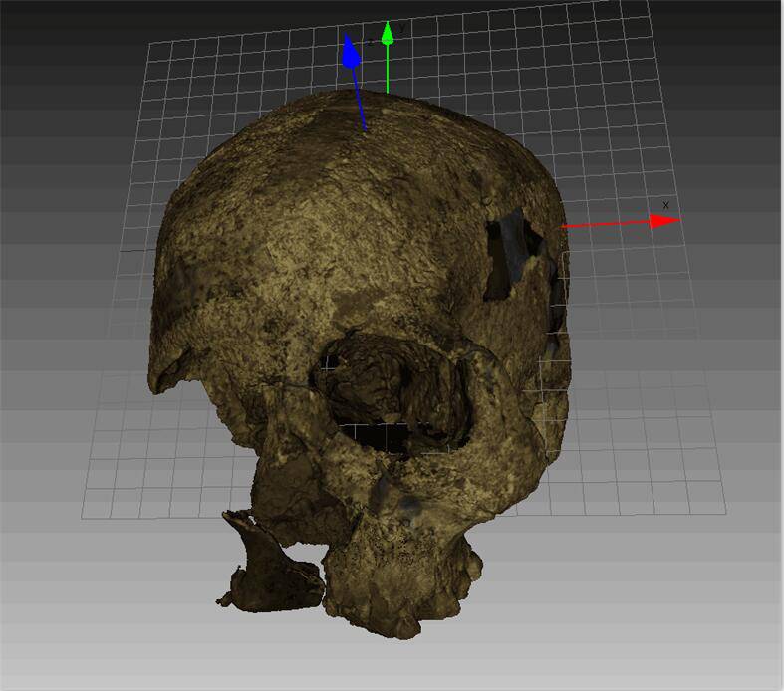Click the green Y axis arrowhead
Image resolution: width=784 pixels, height=691 pixels.
tap(388, 34)
